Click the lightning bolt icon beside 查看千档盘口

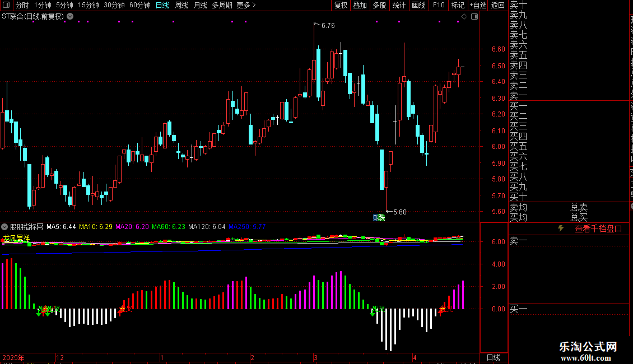coord(561,228)
